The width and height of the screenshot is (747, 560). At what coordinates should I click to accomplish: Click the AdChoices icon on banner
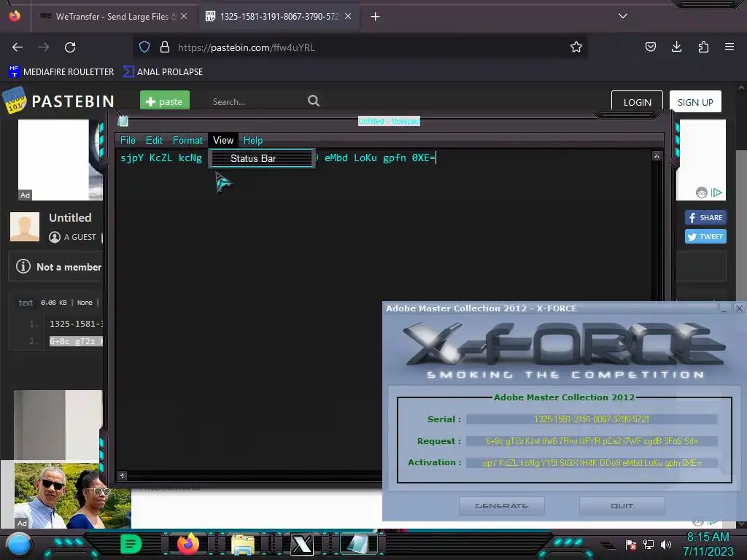716,192
